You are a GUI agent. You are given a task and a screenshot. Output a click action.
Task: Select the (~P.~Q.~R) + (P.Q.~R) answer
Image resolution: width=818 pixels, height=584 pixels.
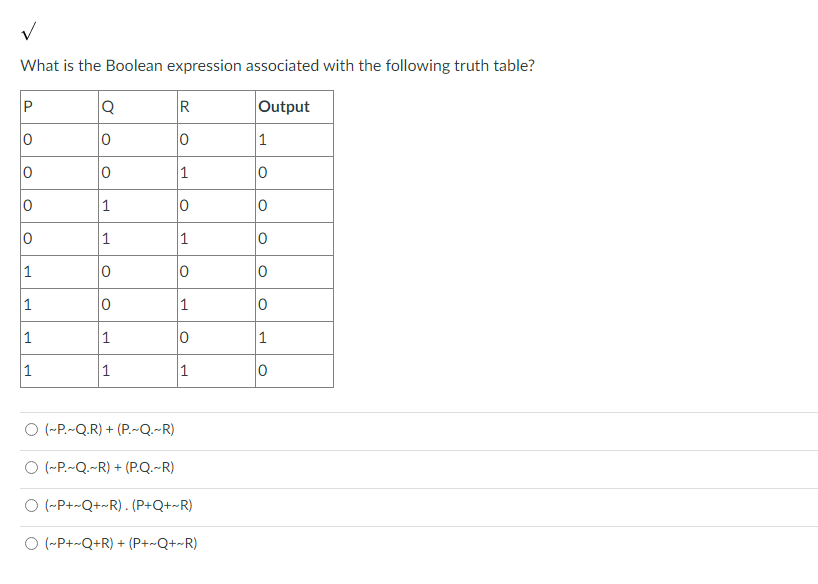31,467
